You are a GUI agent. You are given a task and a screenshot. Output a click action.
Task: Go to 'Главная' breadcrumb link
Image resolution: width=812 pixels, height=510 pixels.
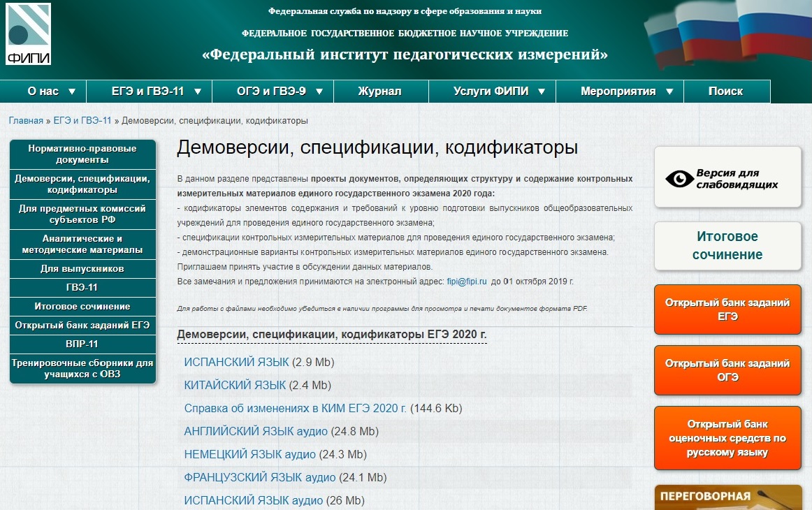[x=26, y=121]
